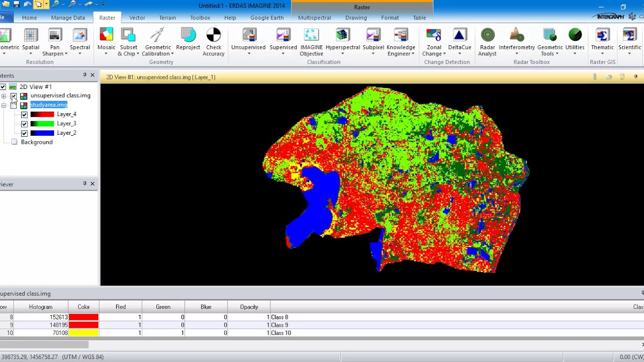The height and width of the screenshot is (362, 644).
Task: Click the red color swatch for Class 8
Action: pyautogui.click(x=84, y=317)
